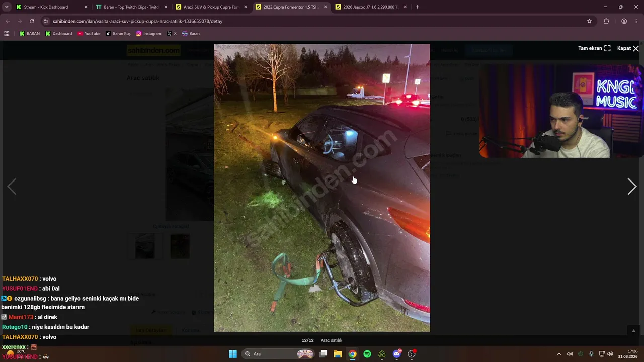
Task: Open the X bookmark
Action: coord(172,34)
